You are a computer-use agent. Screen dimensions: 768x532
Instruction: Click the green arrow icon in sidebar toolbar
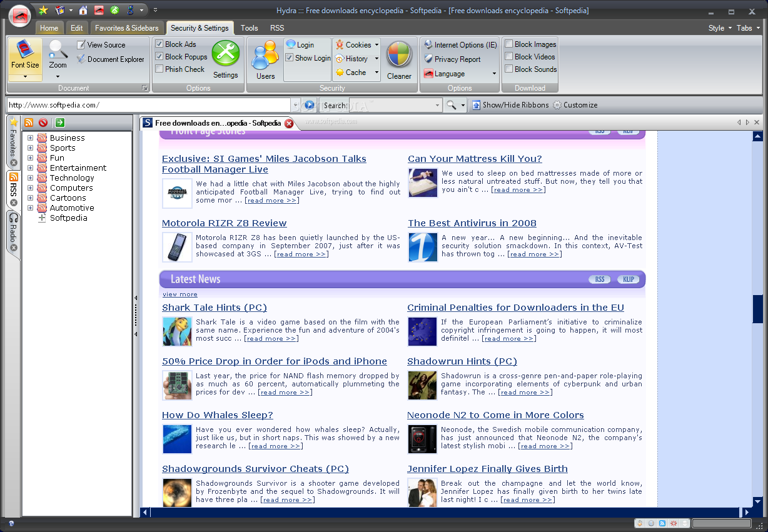[60, 123]
